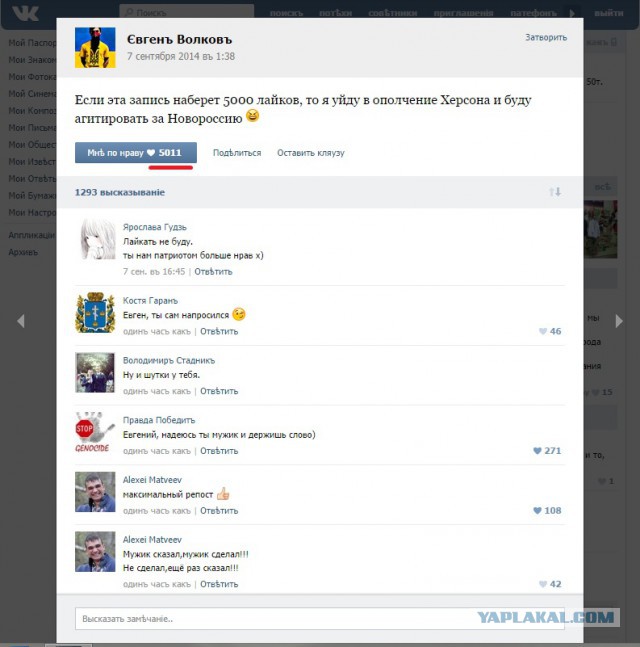Open "Мои Знакомцы" in the left sidebar
This screenshot has width=640, height=647.
pos(32,60)
